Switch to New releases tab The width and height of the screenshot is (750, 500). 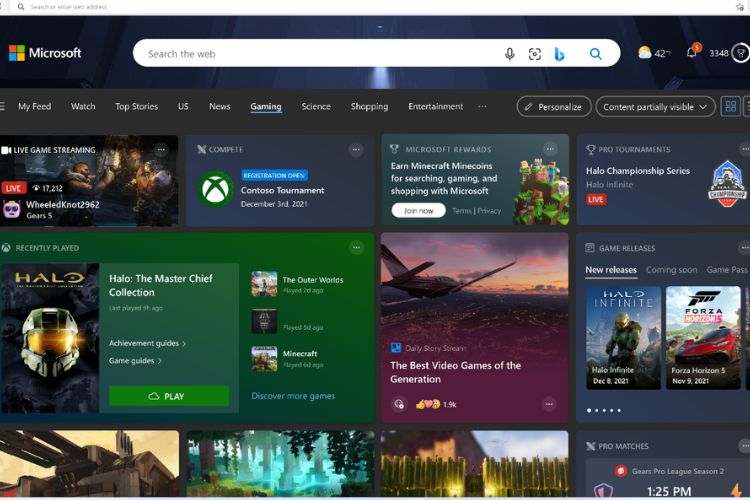pyautogui.click(x=611, y=270)
